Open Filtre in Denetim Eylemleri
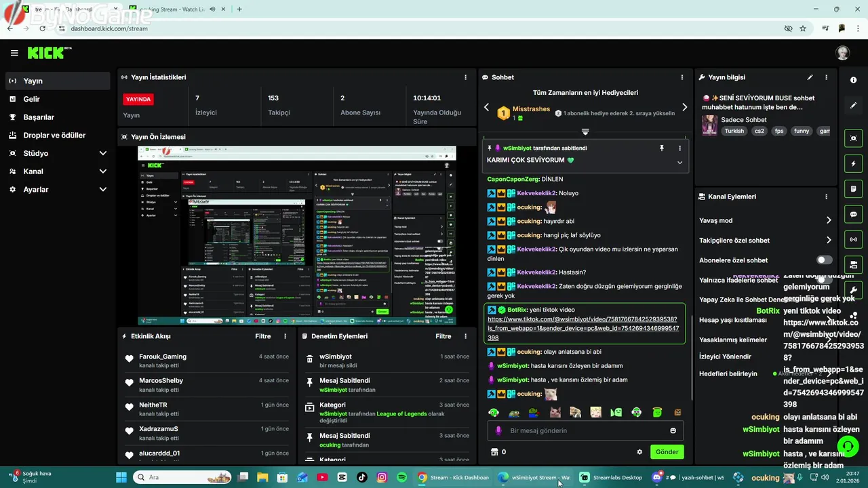The image size is (868, 488). pyautogui.click(x=443, y=336)
